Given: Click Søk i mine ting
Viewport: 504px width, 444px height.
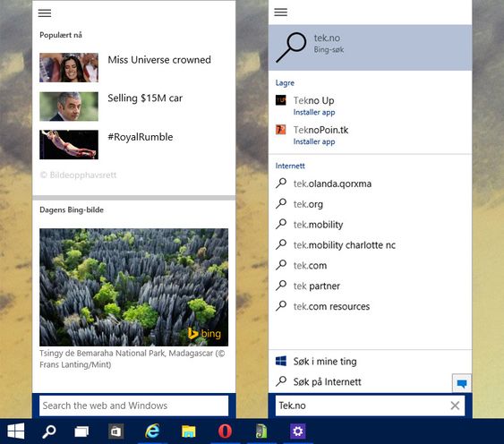Looking at the screenshot, I should (x=325, y=362).
